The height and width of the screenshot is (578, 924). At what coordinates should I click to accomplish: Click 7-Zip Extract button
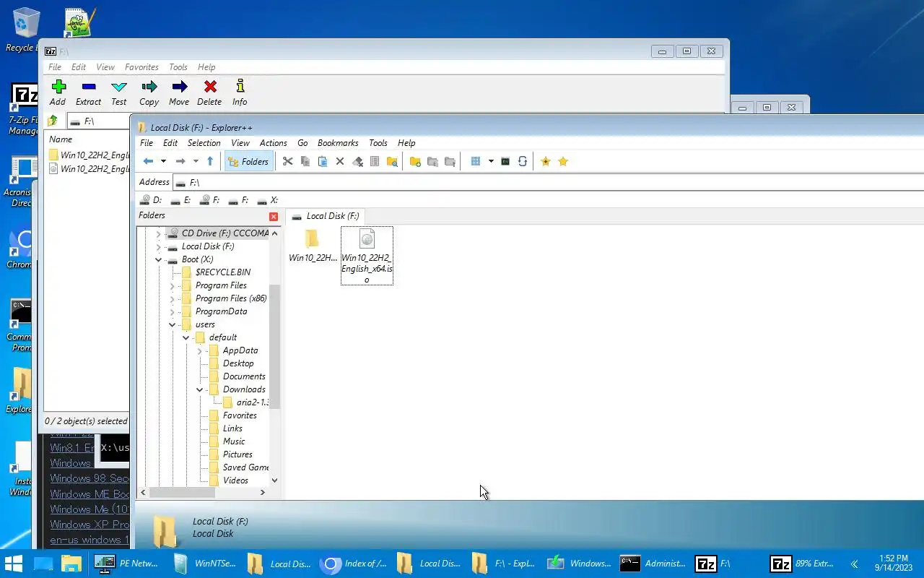[89, 92]
